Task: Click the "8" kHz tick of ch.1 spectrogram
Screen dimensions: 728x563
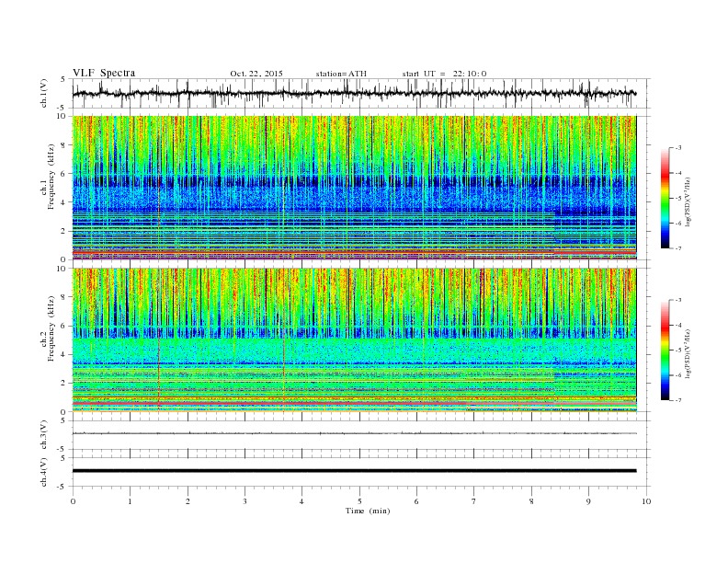Action: [x=63, y=145]
